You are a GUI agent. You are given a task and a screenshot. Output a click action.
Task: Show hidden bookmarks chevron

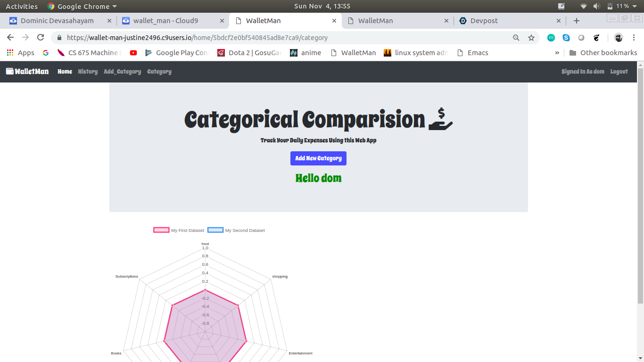click(557, 53)
